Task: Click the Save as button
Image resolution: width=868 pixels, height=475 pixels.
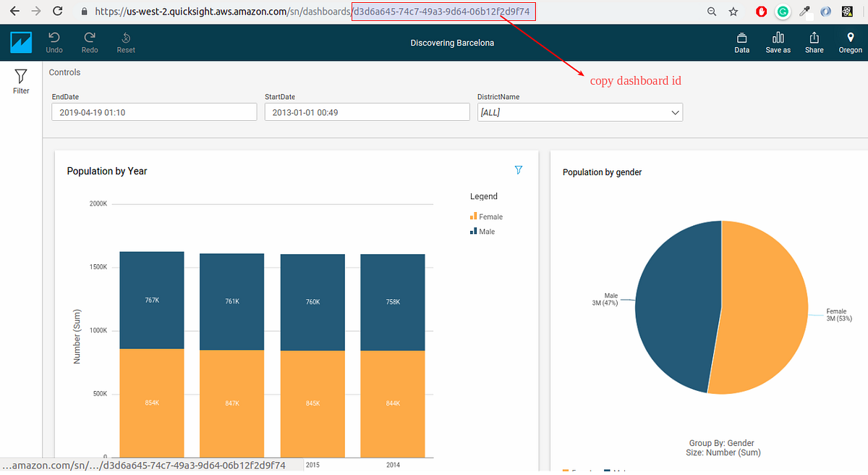Action: [778, 40]
